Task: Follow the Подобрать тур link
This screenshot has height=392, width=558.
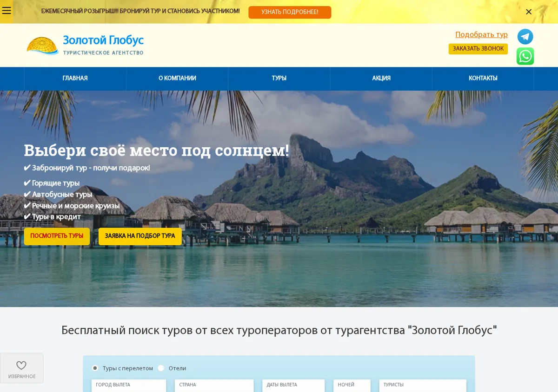Action: [x=481, y=35]
